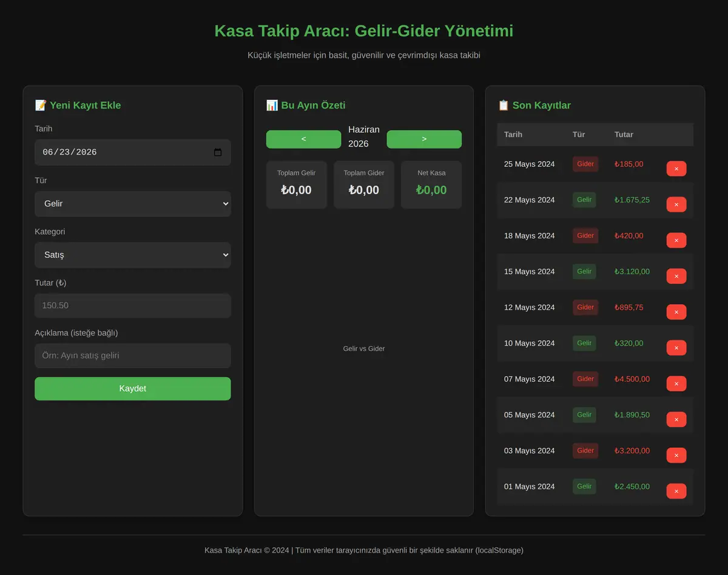Click the ₺320,00 amount

point(629,343)
